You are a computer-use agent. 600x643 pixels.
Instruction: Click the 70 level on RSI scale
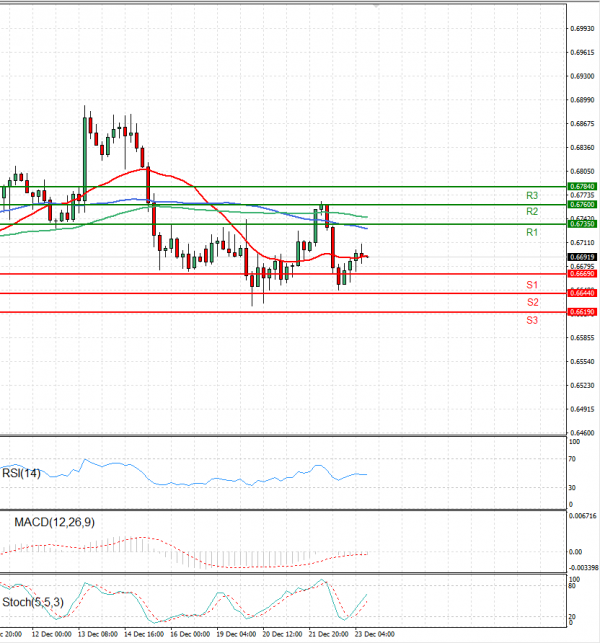pos(572,459)
